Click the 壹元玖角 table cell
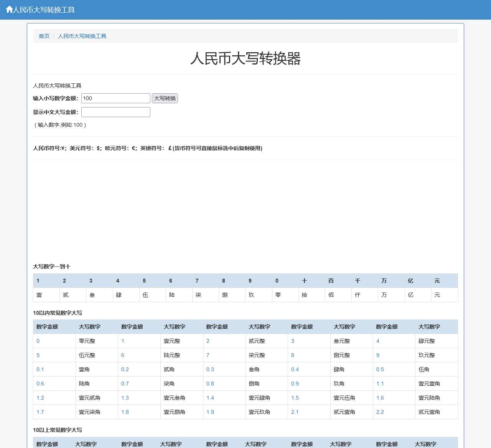 tap(267, 412)
